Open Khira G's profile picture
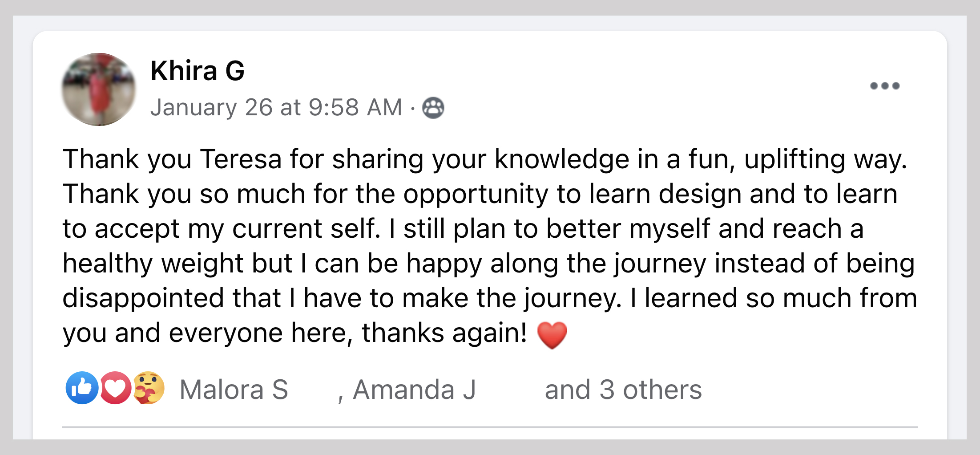 [99, 89]
